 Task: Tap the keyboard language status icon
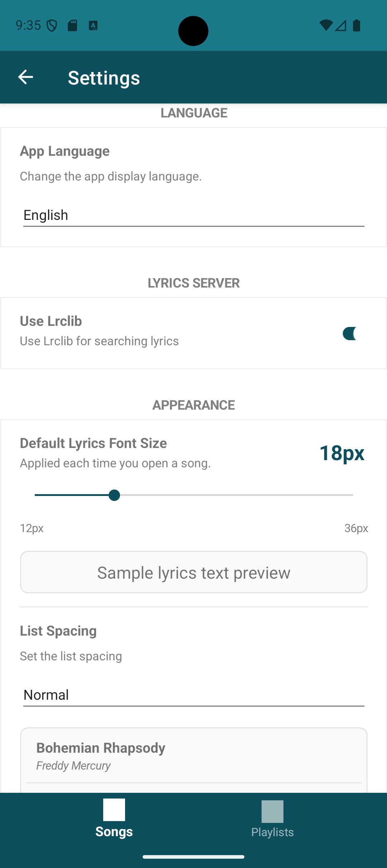(93, 26)
